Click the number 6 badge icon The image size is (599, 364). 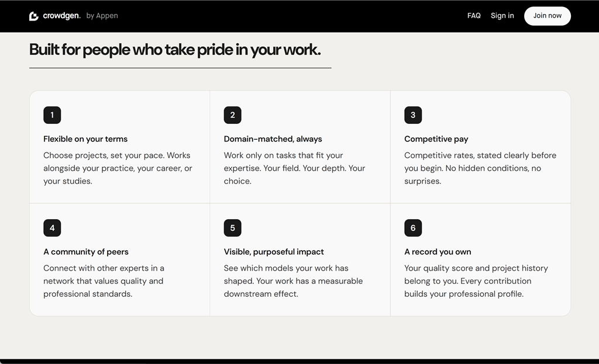(413, 228)
